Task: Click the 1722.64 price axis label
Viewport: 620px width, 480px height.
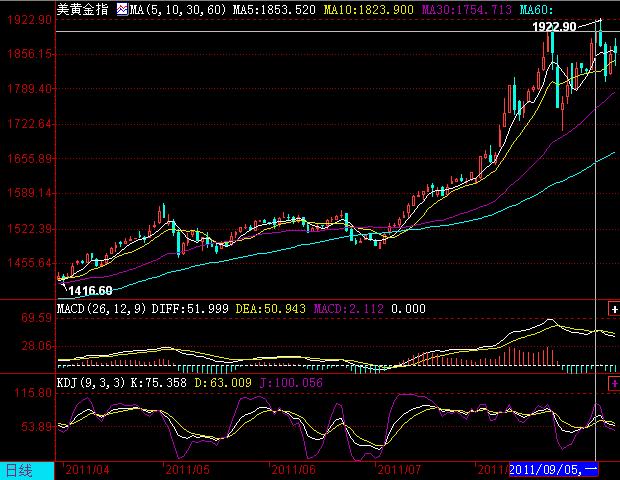Action: pos(30,124)
